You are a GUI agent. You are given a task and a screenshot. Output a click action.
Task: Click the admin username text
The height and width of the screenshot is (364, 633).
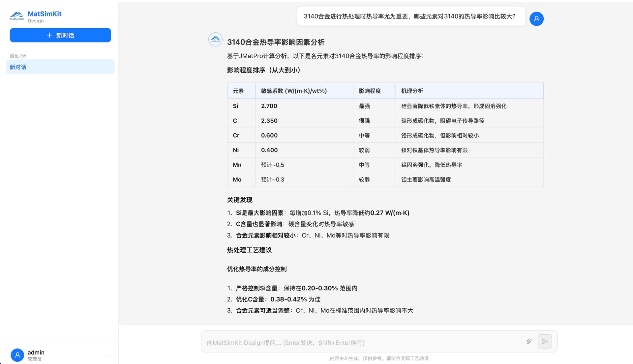pyautogui.click(x=36, y=352)
